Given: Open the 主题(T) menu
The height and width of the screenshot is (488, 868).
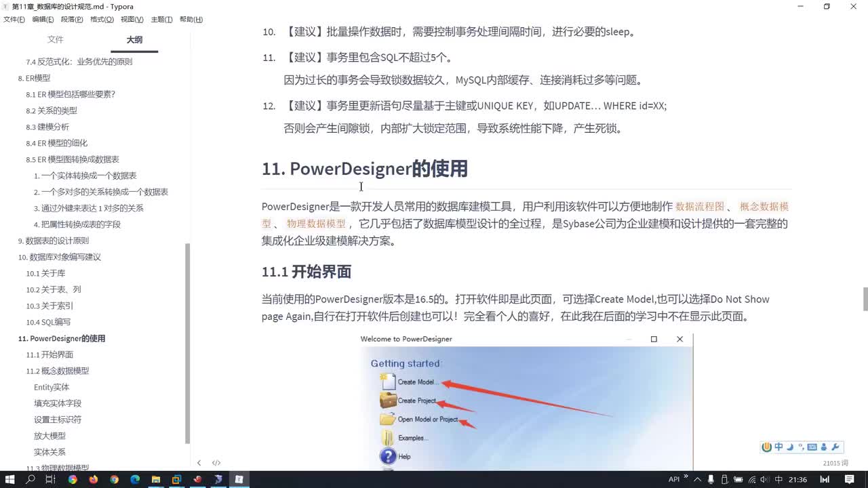Looking at the screenshot, I should click(161, 20).
